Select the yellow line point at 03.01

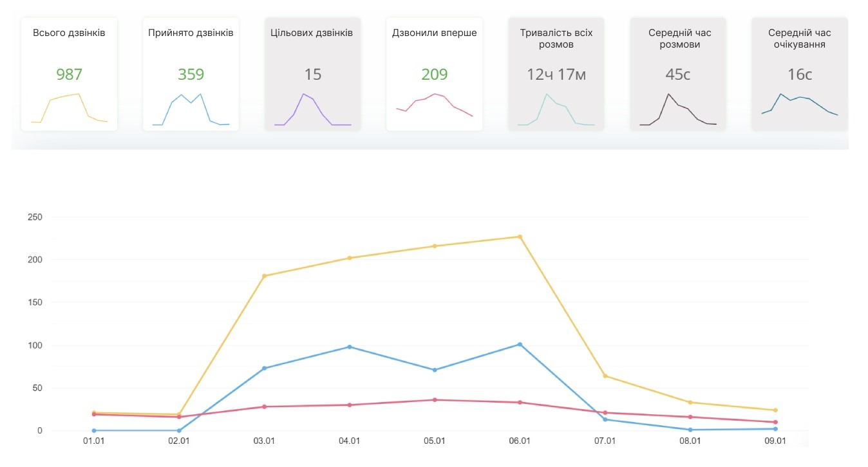pyautogui.click(x=264, y=276)
